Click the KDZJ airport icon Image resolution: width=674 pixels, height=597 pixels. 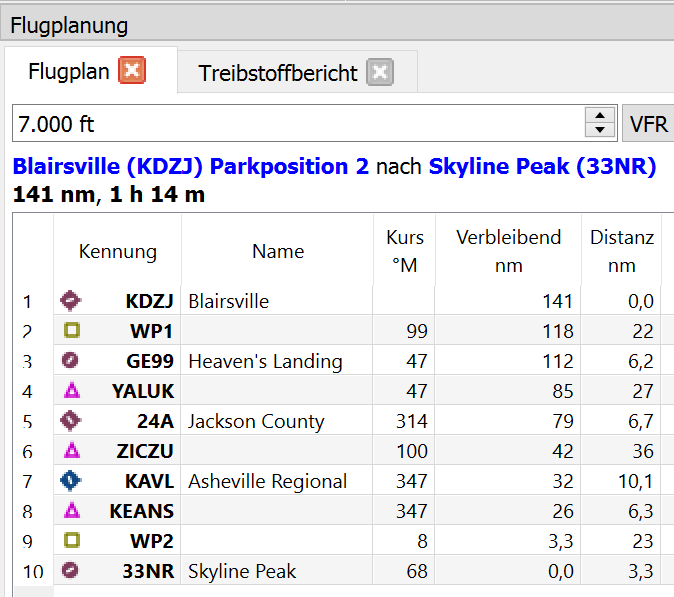tap(70, 300)
